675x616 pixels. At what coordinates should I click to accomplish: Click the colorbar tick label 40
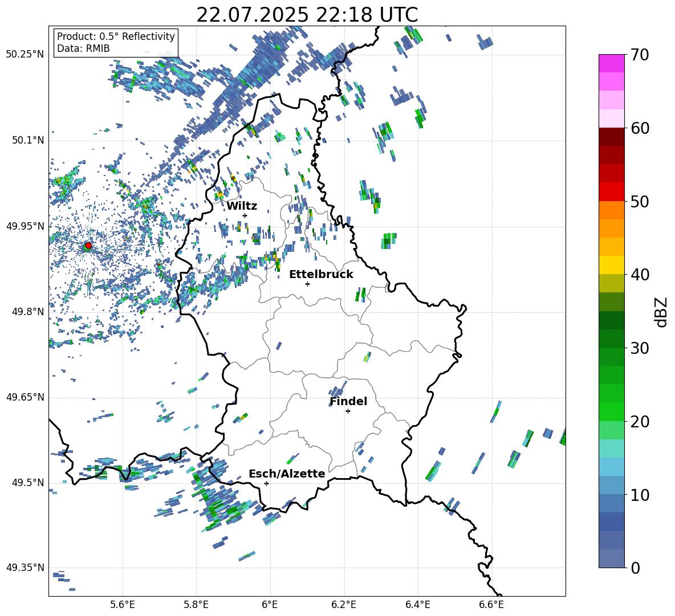[x=640, y=275]
